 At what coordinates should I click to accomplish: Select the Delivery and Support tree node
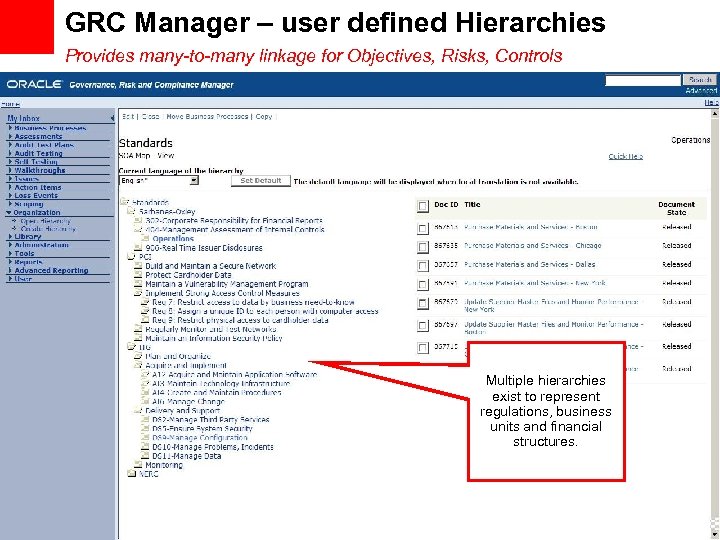pos(182,411)
